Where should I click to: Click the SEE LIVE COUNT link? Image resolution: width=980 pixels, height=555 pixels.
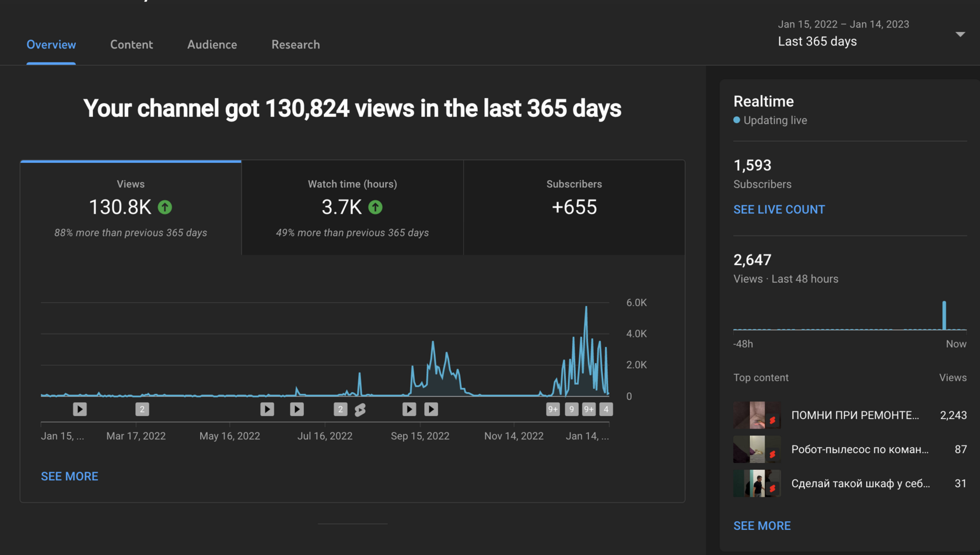(x=779, y=210)
